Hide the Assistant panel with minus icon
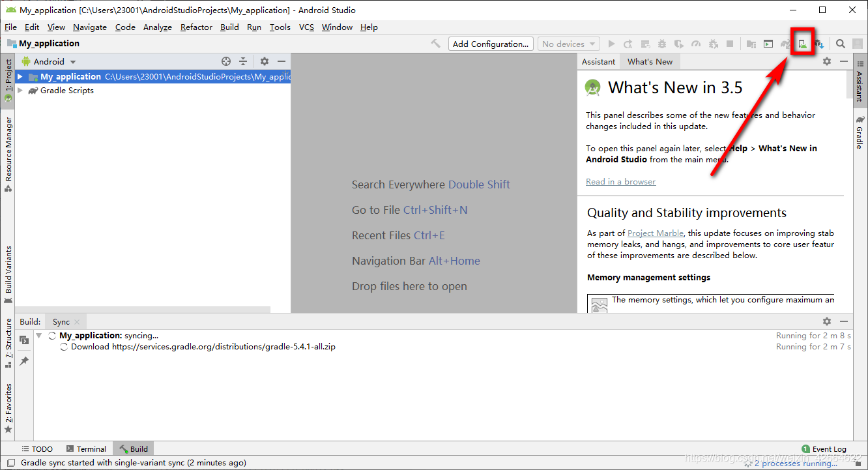The image size is (868, 470). click(x=844, y=61)
